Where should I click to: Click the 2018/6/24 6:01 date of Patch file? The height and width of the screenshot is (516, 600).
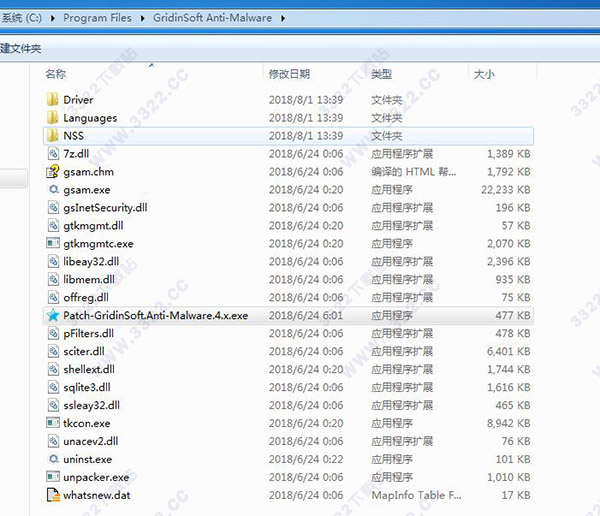click(x=306, y=316)
